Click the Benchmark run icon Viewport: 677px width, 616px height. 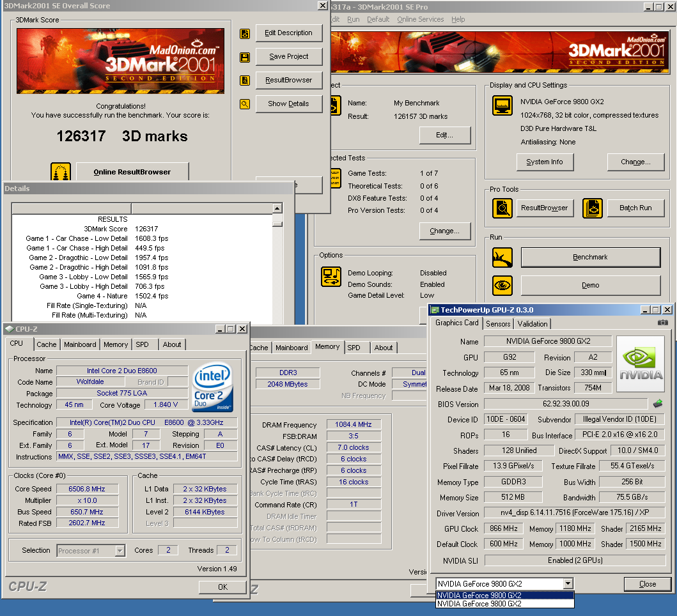click(x=502, y=258)
